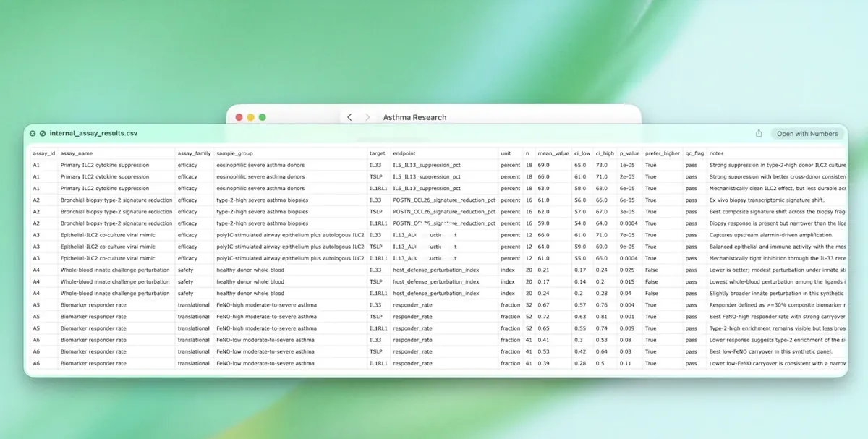
Task: Click the Whole-blood innate challenge perturbation row
Action: pos(116,270)
